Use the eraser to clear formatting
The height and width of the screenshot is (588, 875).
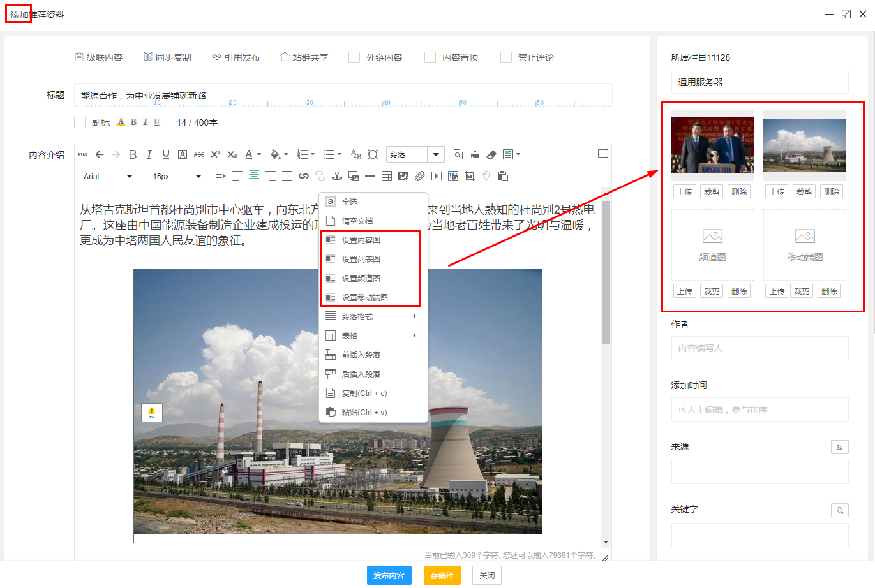491,154
